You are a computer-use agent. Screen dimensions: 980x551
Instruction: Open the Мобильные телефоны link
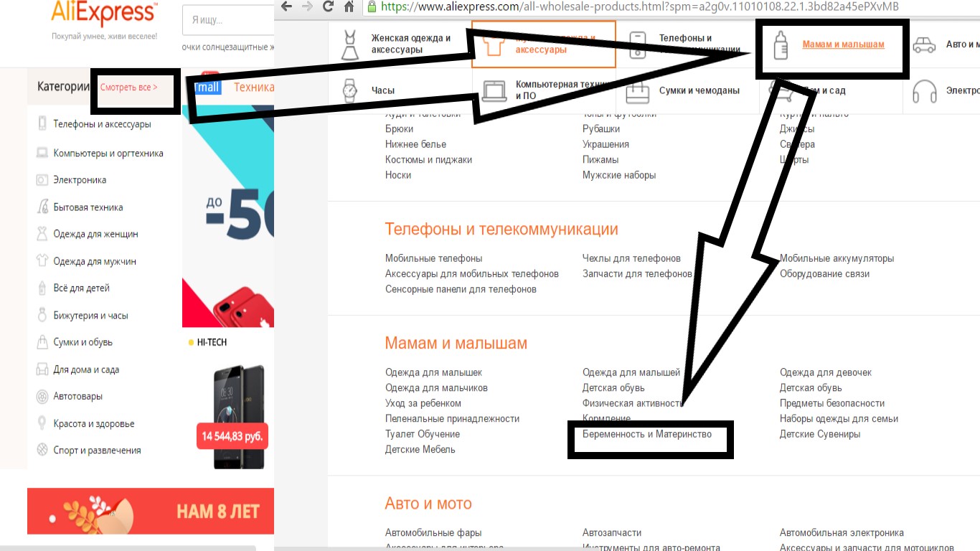pos(433,258)
